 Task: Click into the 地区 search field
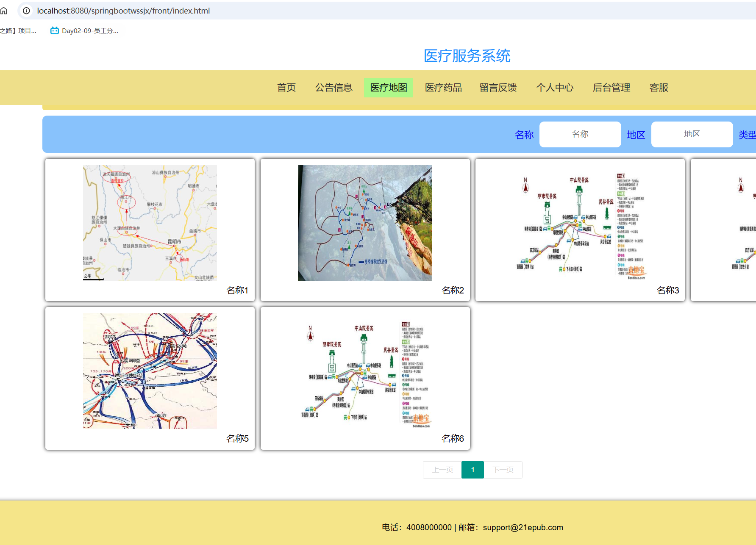coord(692,134)
